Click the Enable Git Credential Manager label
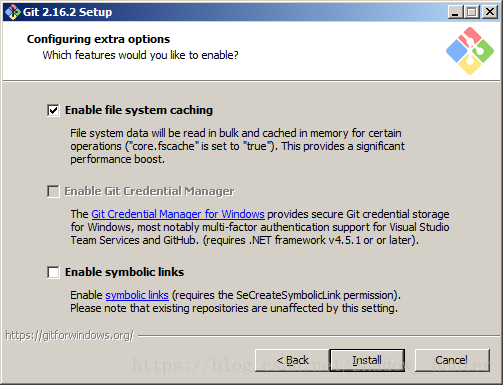The image size is (503, 385). (149, 191)
